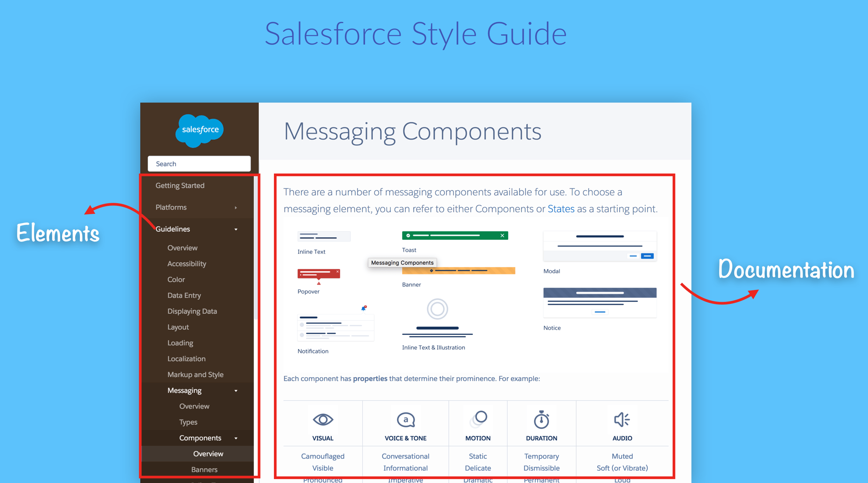Screen dimensions: 868x483
Task: Open the Notification component illustration
Action: (336, 328)
